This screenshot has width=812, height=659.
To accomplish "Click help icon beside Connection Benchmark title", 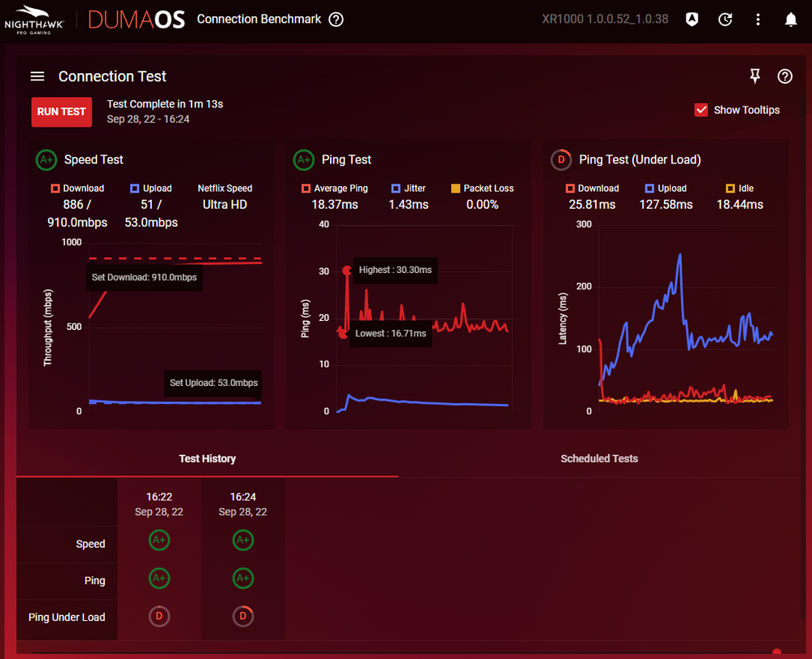I will point(336,20).
